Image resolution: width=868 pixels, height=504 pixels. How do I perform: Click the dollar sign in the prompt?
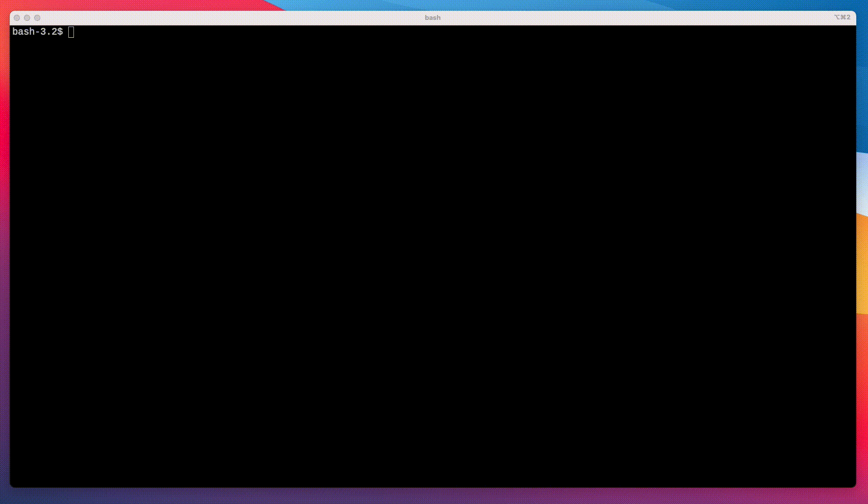pyautogui.click(x=61, y=32)
